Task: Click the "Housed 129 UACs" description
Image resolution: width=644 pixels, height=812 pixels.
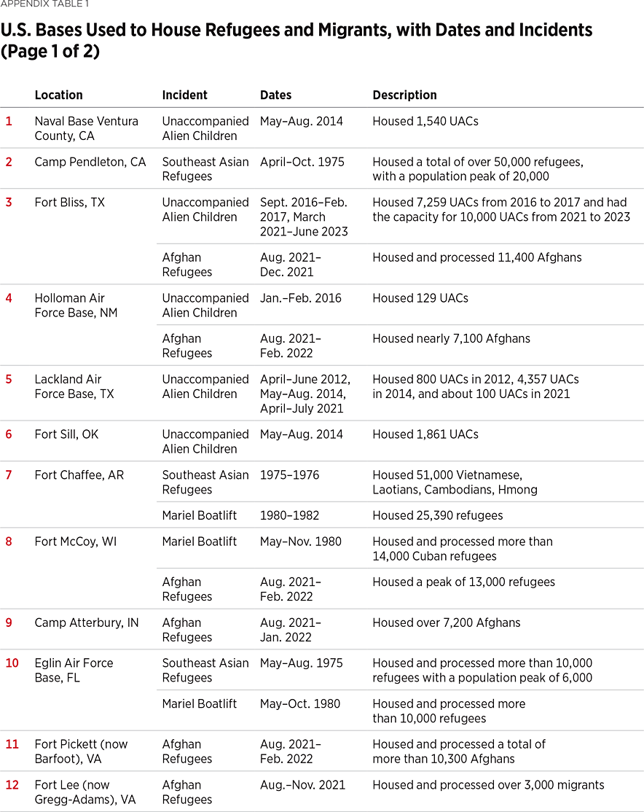Action: pyautogui.click(x=420, y=298)
